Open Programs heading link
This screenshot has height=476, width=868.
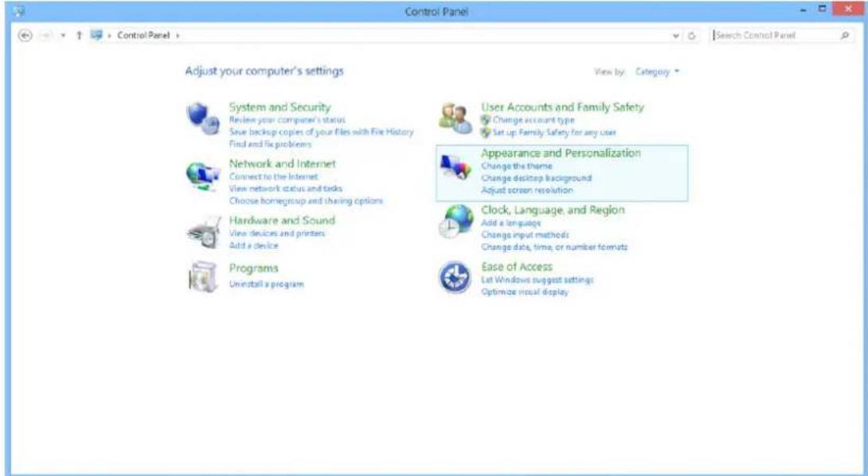[x=253, y=268]
